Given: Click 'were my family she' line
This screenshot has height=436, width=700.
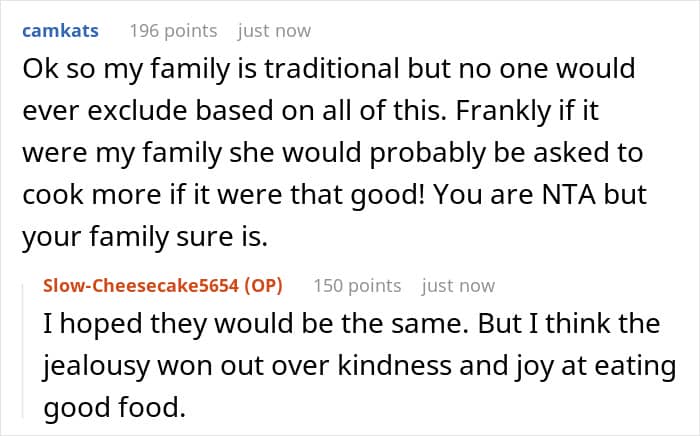Looking at the screenshot, I should click(333, 153).
